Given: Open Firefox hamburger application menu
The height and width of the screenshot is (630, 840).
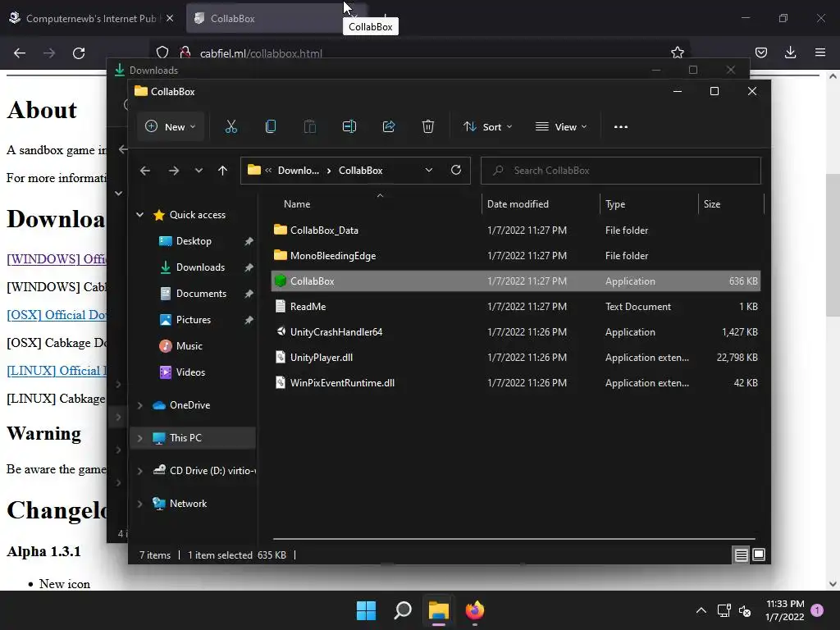Looking at the screenshot, I should (820, 52).
